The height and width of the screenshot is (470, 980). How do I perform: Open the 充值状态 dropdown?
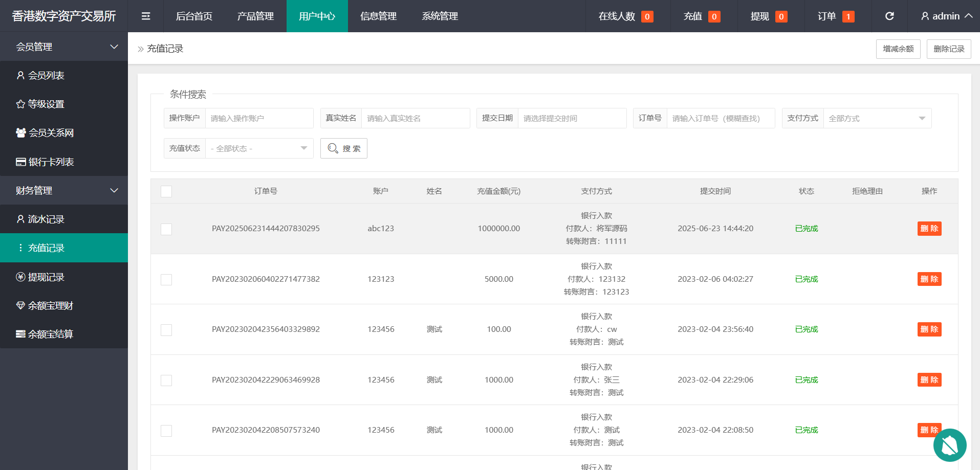(259, 148)
